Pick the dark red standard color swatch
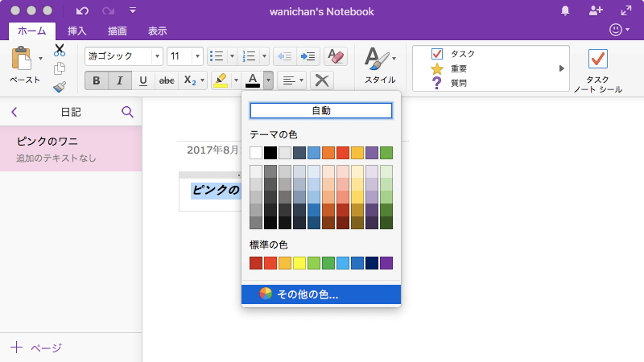The width and height of the screenshot is (644, 362). click(256, 263)
